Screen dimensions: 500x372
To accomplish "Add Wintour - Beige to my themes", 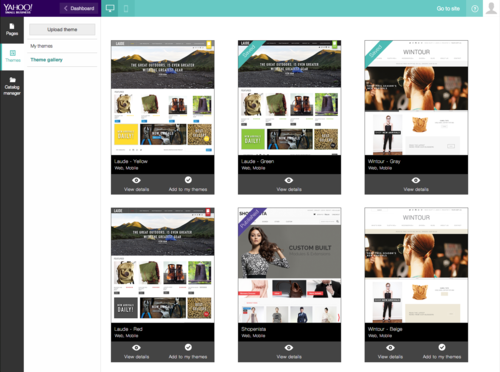I will (442, 351).
